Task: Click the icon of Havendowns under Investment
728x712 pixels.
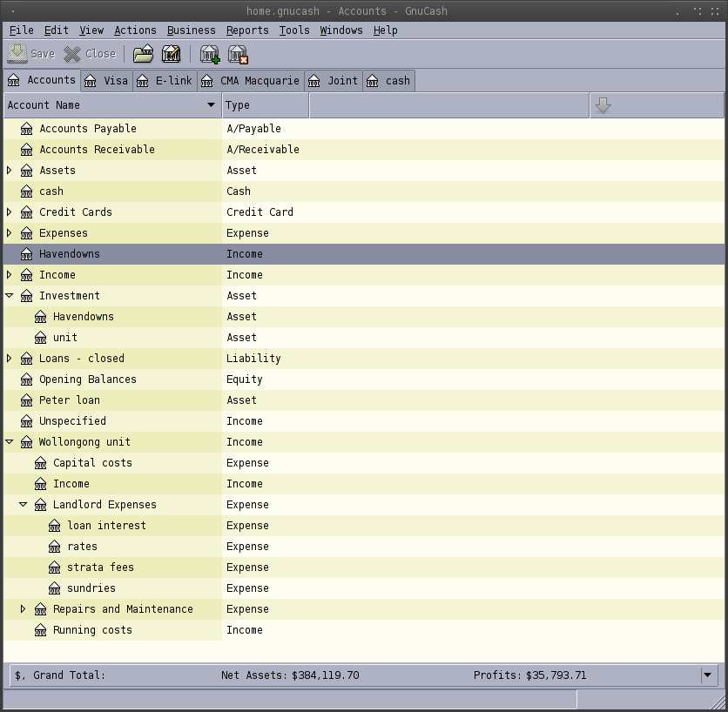Action: [x=41, y=317]
